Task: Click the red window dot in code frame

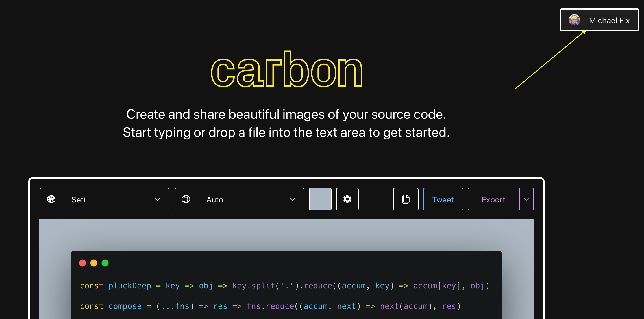Action: (x=82, y=263)
